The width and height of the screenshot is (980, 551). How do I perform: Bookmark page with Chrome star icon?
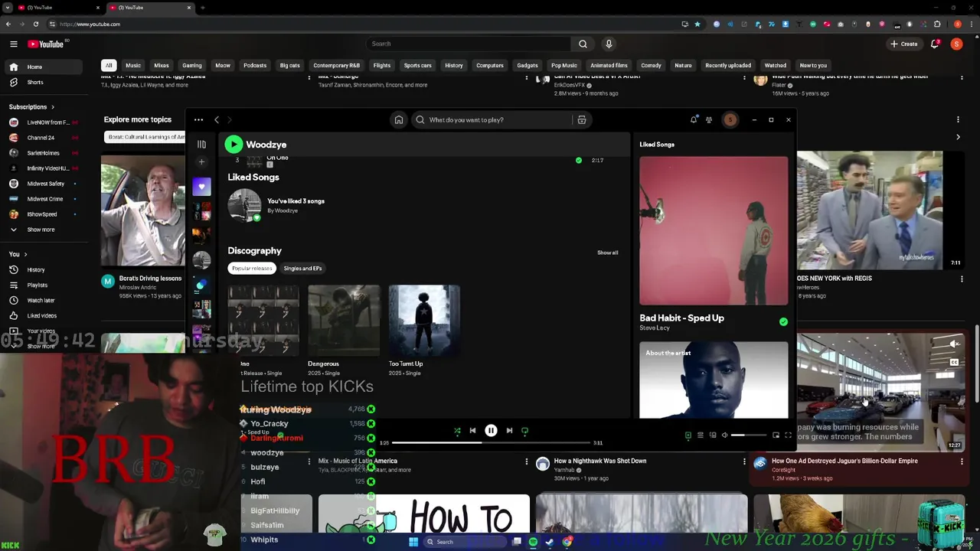tap(697, 24)
